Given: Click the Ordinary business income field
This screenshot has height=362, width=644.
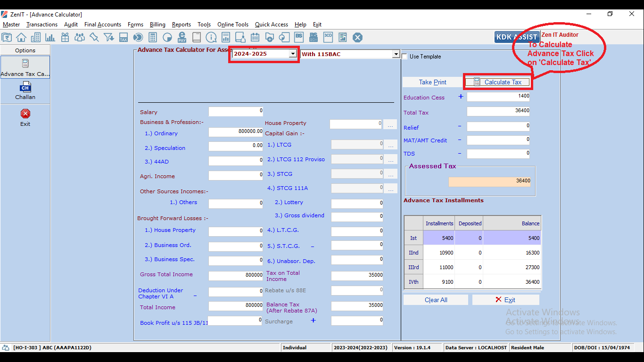Looking at the screenshot, I should coord(236,132).
